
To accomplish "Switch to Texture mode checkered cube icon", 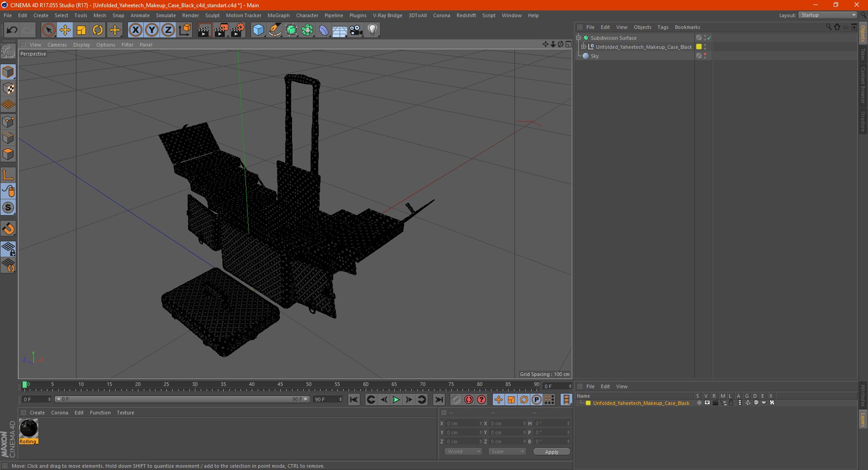I will tap(8, 89).
